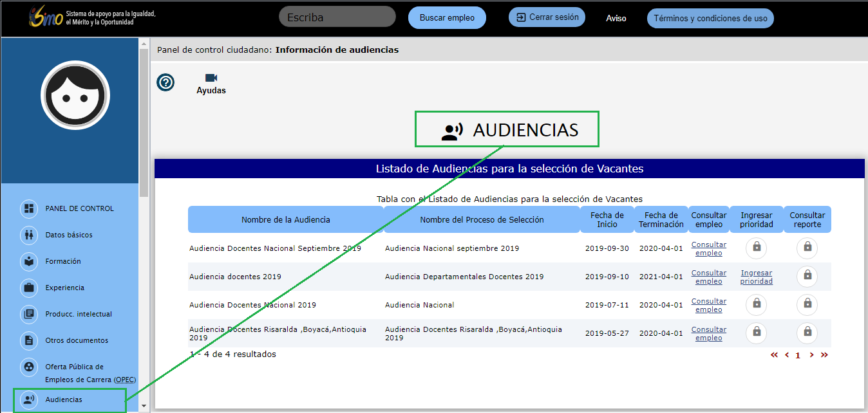Click the Ingresar prioridad link
The height and width of the screenshot is (413, 868).
click(757, 277)
